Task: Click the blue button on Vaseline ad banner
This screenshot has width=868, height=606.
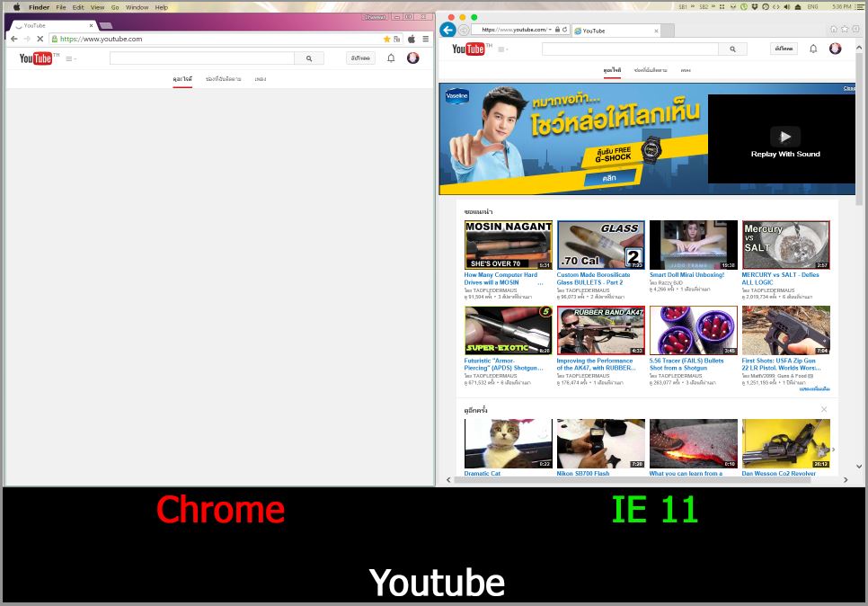Action: point(611,178)
